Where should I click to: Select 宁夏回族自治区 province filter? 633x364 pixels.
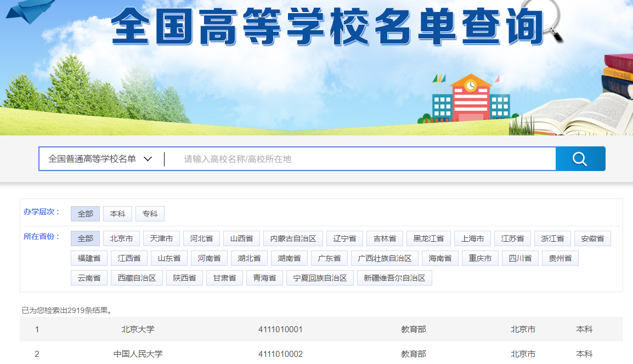(320, 277)
